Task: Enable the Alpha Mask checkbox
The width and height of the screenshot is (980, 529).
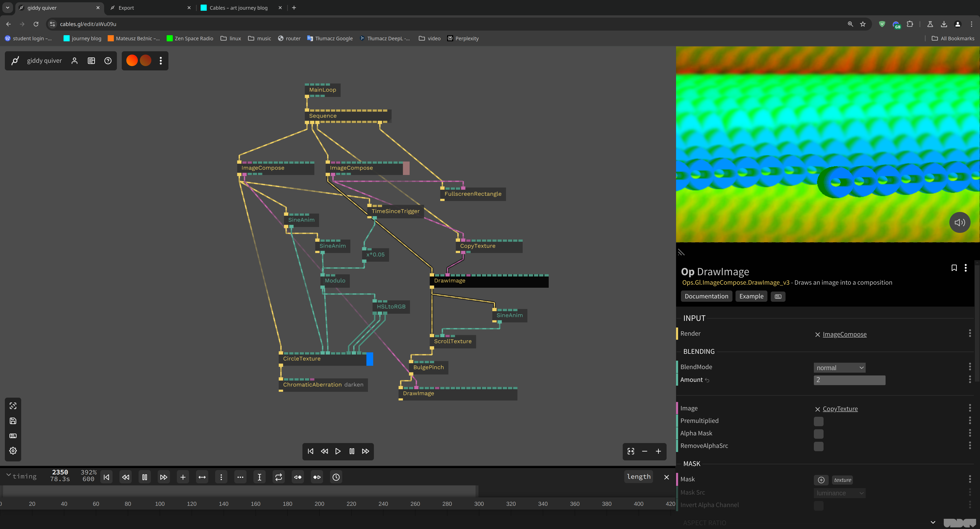Action: pyautogui.click(x=819, y=434)
